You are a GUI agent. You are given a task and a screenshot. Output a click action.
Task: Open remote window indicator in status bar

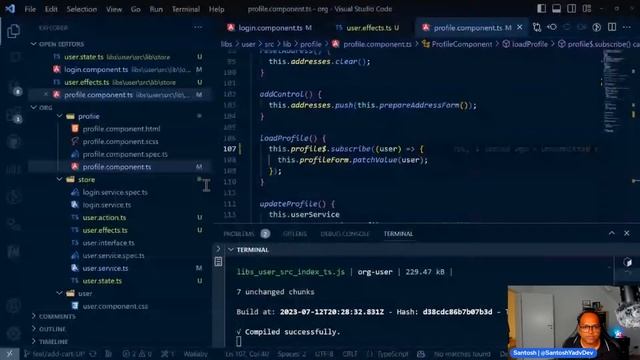(x=9, y=354)
